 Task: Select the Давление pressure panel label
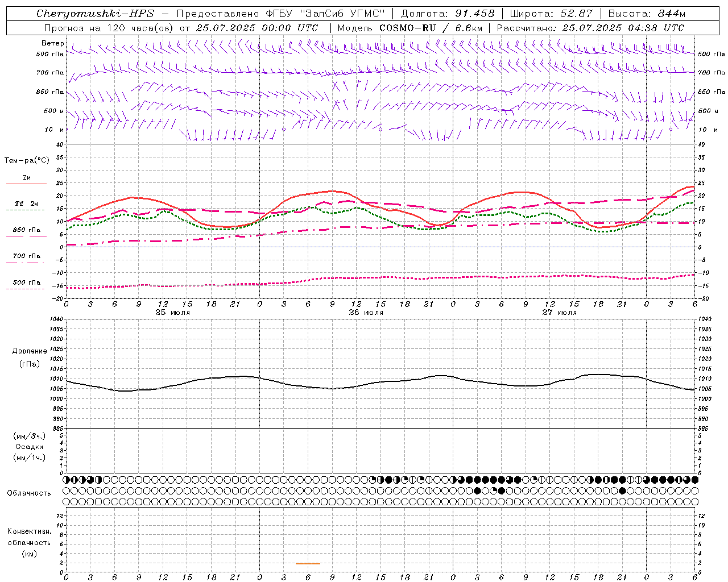pos(30,351)
